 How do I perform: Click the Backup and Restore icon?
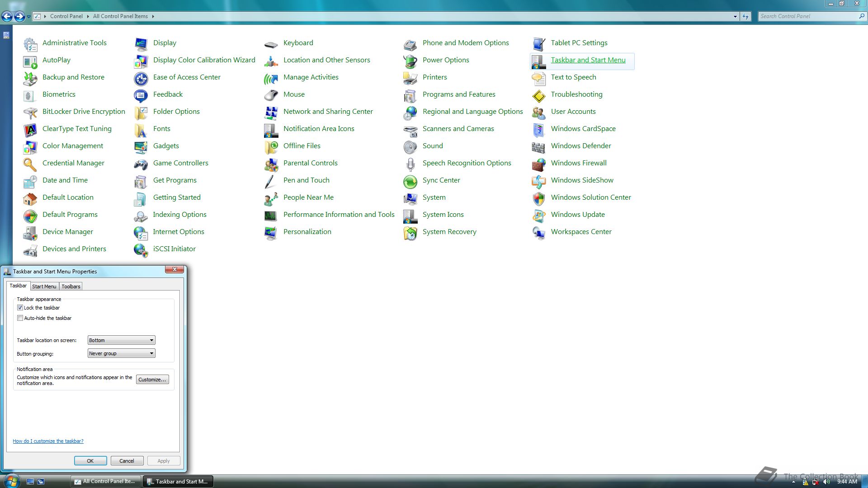point(30,78)
